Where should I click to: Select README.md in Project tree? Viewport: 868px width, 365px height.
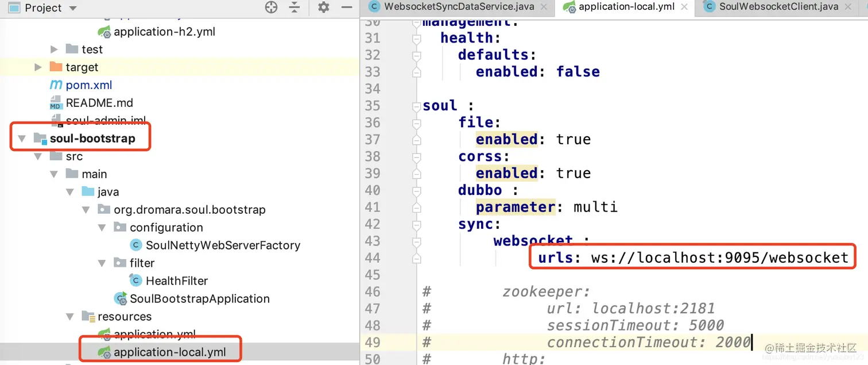tap(99, 103)
